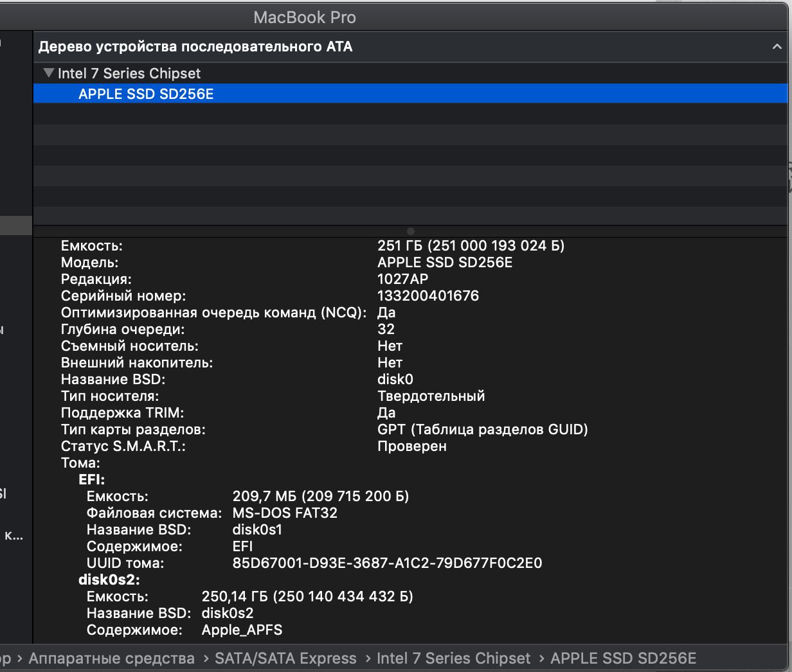Select the APPLE SSD SD256E row
The image size is (792, 672).
click(x=410, y=94)
